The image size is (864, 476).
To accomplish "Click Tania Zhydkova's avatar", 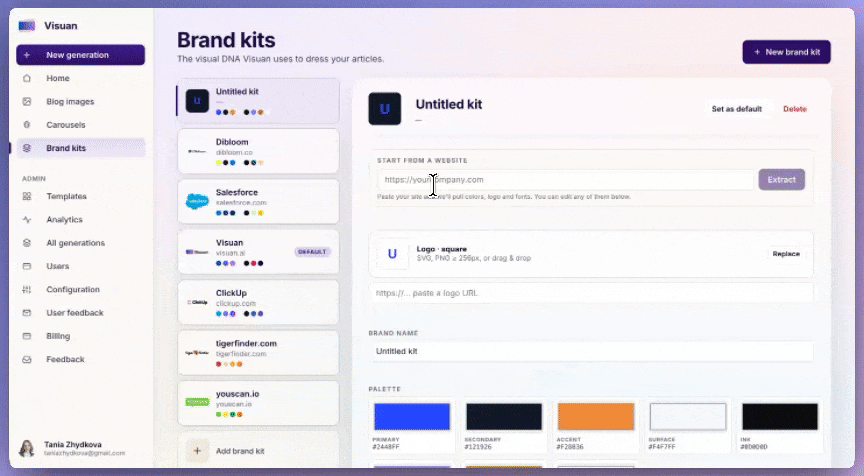I will click(x=26, y=448).
